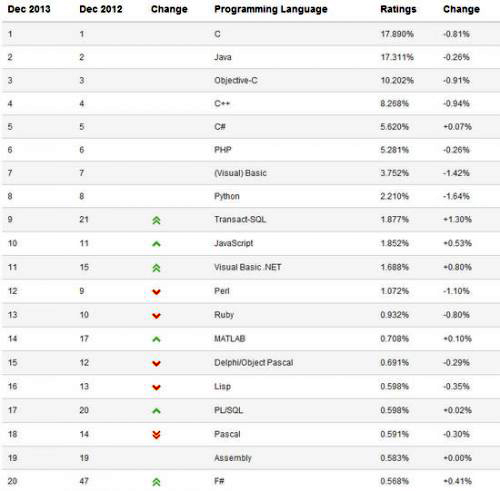Click the green up arrow in JavaScript row
Image resolution: width=500 pixels, height=491 pixels.
coord(156,244)
